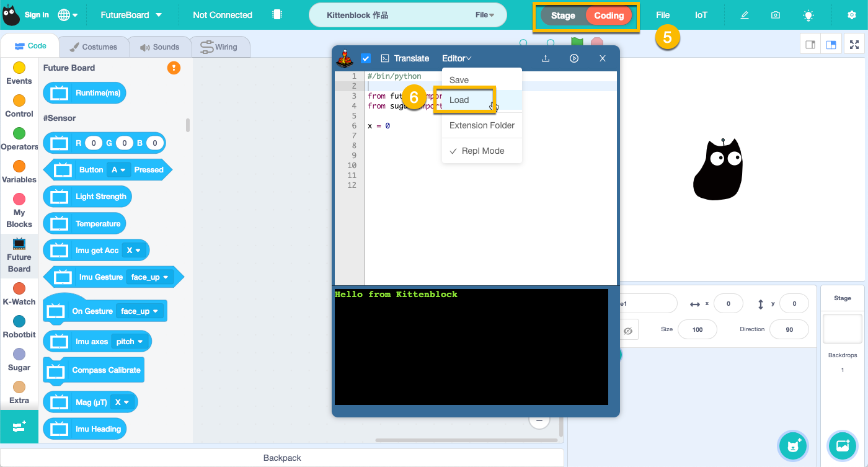Click the red stop sign button

[596, 42]
